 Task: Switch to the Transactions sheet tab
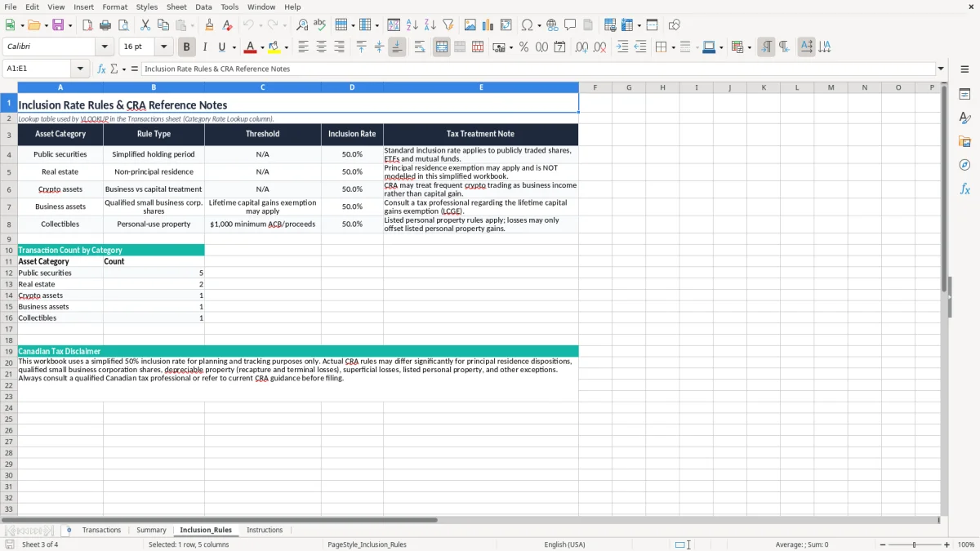(101, 530)
